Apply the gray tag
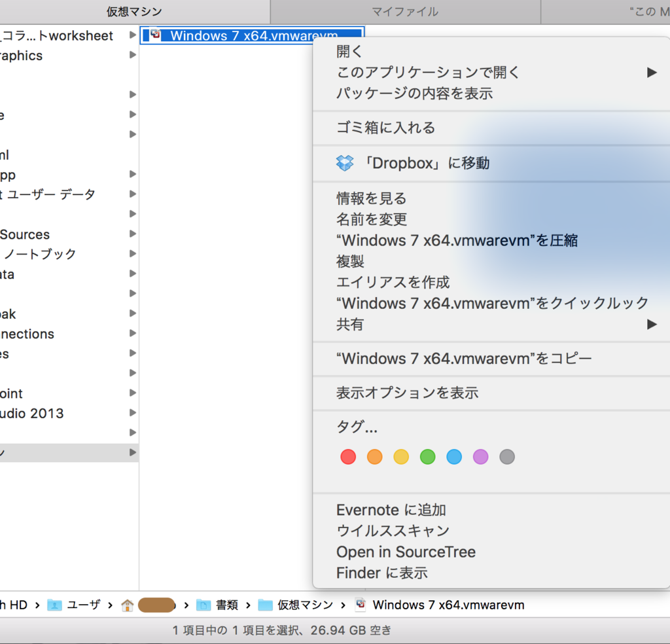The image size is (670, 644). pyautogui.click(x=507, y=457)
